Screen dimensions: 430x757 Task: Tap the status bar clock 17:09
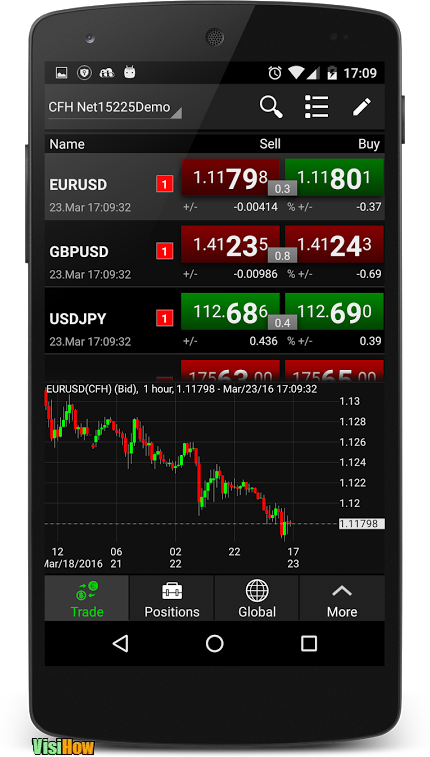[x=360, y=73]
